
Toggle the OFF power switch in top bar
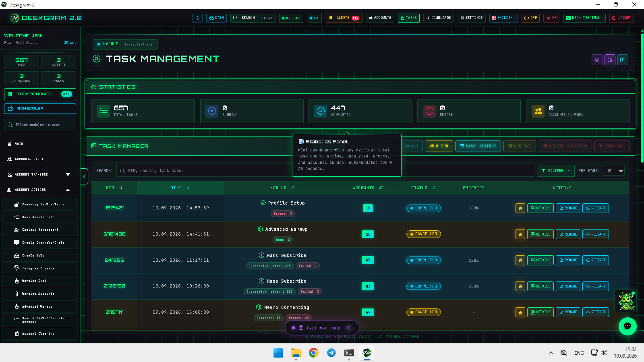coord(530,18)
